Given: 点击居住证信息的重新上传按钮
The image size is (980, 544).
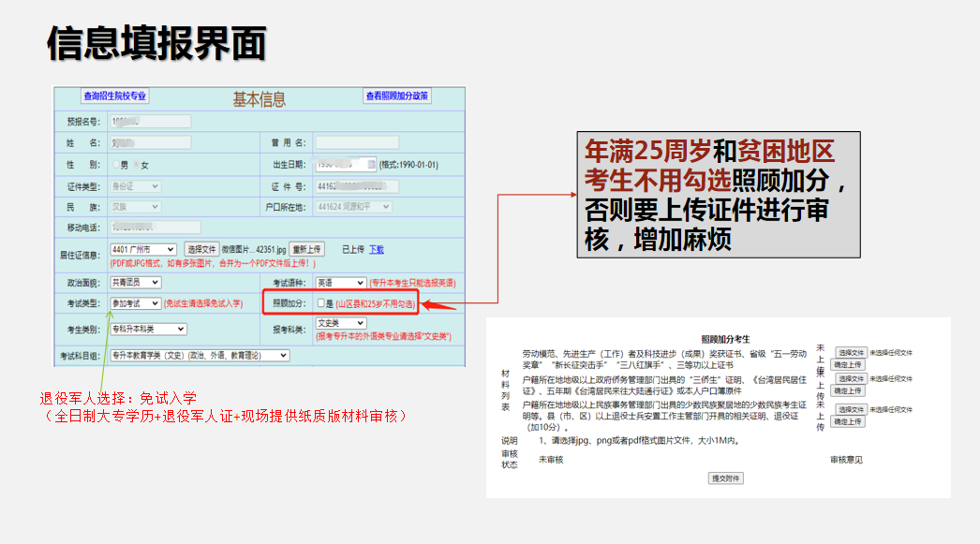Looking at the screenshot, I should (x=306, y=249).
